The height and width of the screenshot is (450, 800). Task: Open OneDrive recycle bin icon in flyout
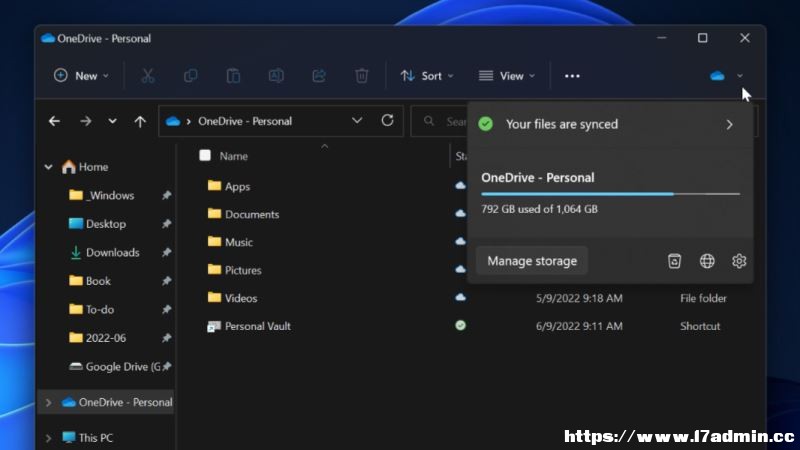pyautogui.click(x=674, y=261)
